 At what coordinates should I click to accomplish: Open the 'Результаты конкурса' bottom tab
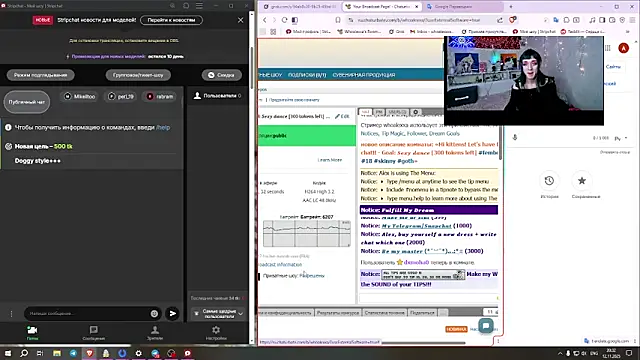(x=338, y=313)
